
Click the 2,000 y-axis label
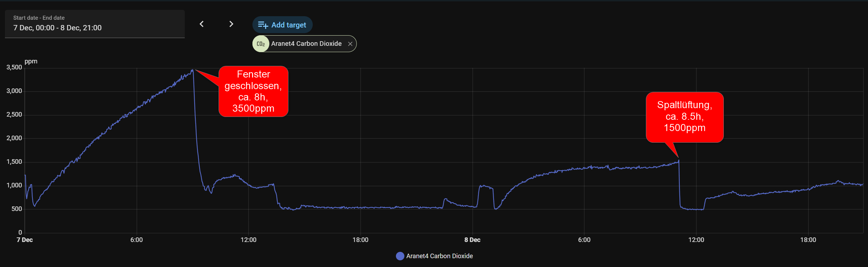pos(14,138)
